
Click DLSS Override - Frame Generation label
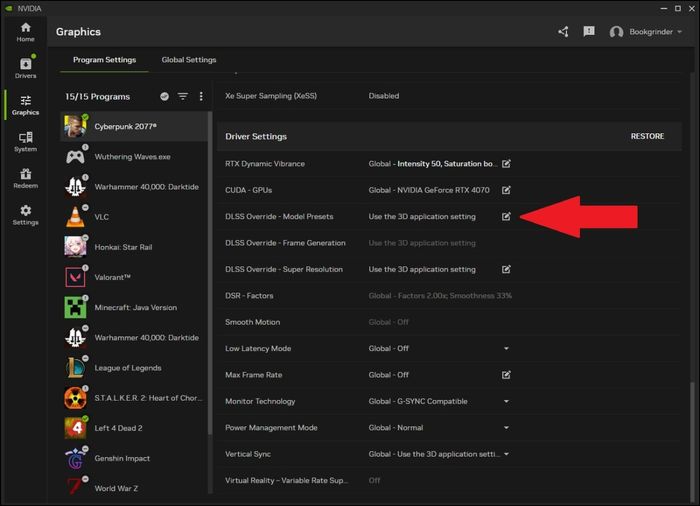tap(285, 243)
